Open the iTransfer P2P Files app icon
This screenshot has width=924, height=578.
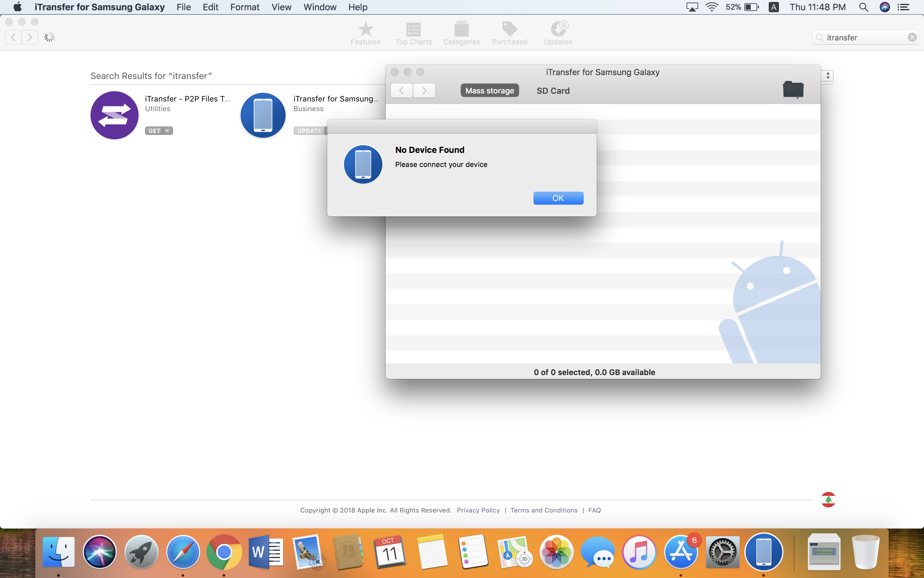pyautogui.click(x=114, y=115)
